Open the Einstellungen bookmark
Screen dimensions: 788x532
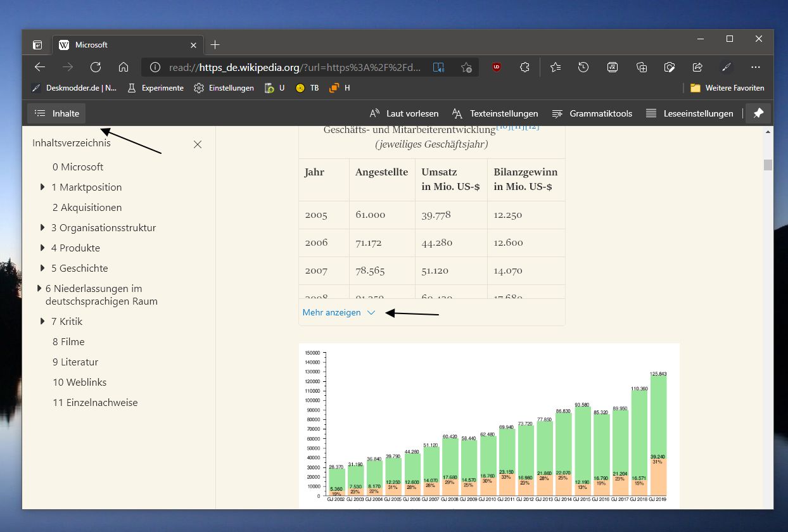tap(224, 88)
